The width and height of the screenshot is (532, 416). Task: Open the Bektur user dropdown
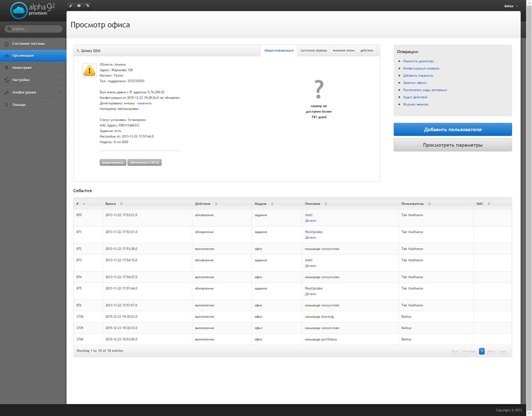[x=511, y=6]
